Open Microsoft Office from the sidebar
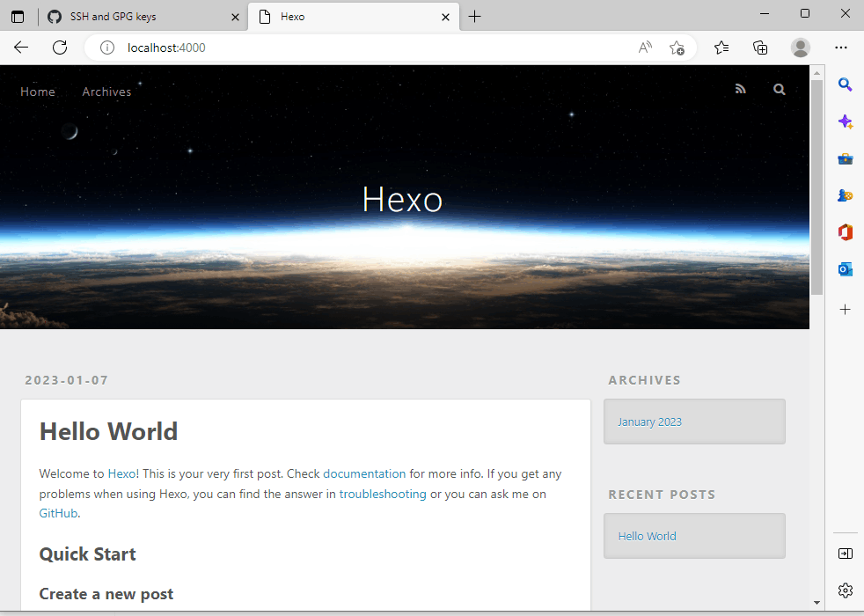Image resolution: width=864 pixels, height=616 pixels. [846, 231]
